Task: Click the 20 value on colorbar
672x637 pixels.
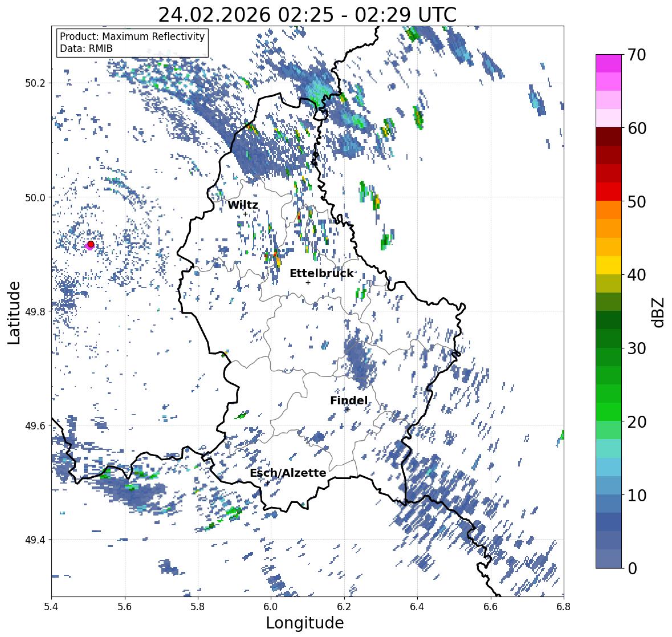Action: click(x=637, y=422)
